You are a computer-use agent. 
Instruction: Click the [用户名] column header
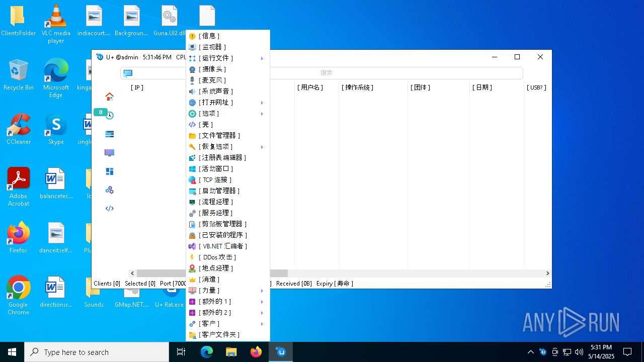click(310, 87)
